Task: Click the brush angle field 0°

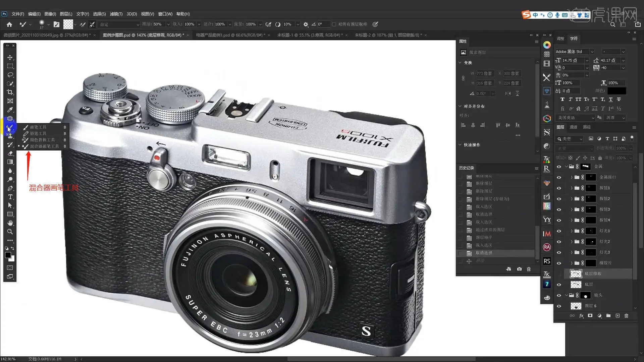Action: click(323, 24)
